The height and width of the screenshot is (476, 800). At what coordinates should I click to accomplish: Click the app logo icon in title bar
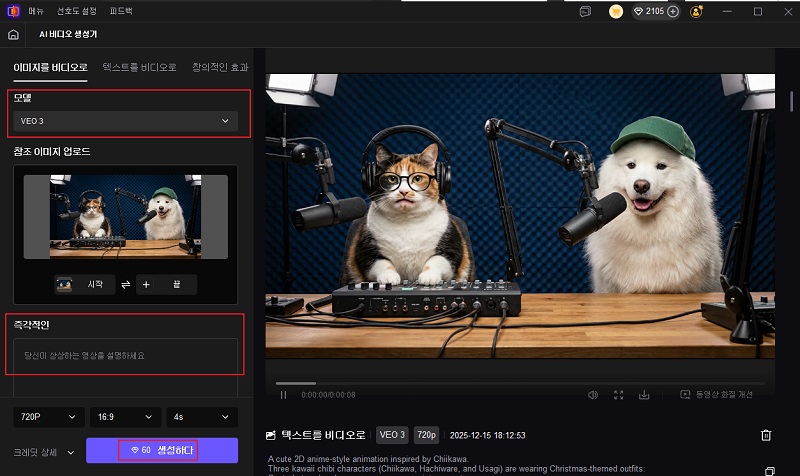(13, 11)
